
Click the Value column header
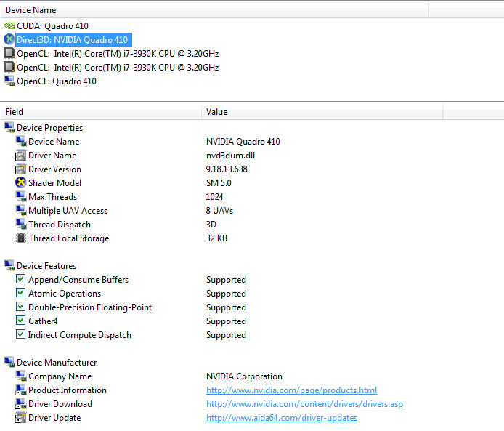(322, 112)
